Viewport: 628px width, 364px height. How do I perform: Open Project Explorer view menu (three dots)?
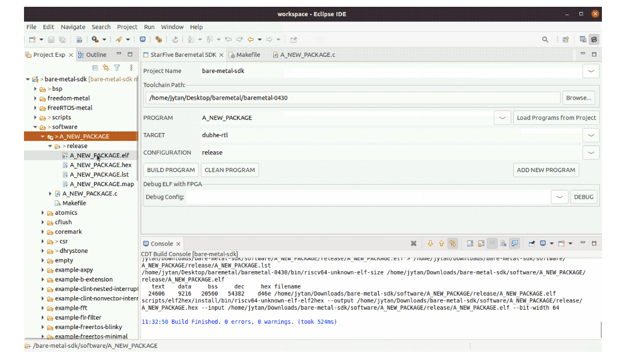131,68
